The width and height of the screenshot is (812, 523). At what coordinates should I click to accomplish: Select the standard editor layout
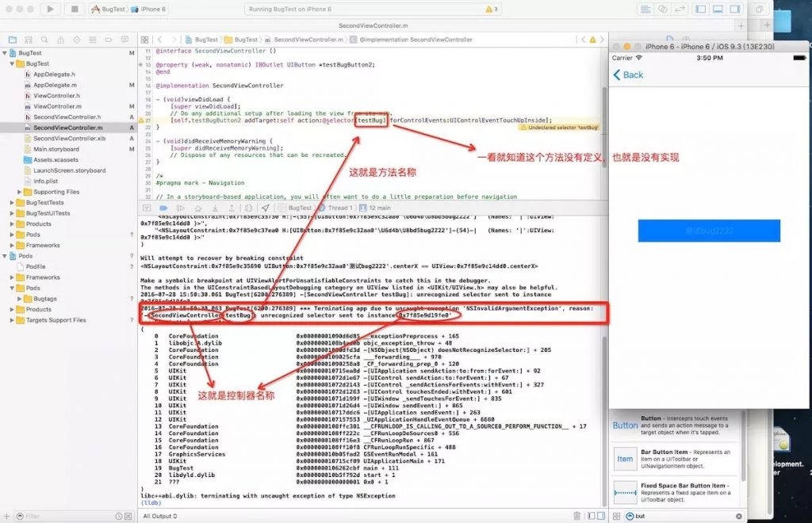click(645, 9)
